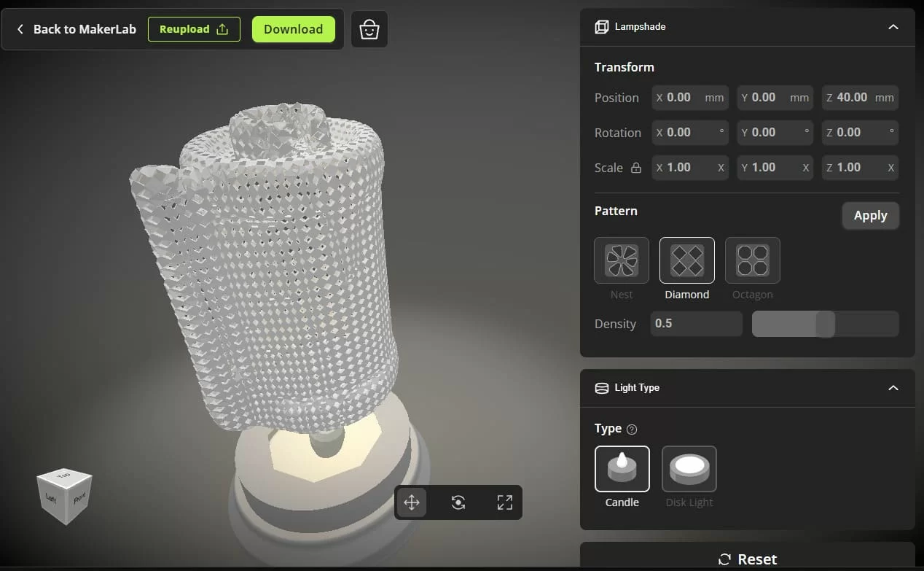Collapse the Light Type panel

[893, 388]
